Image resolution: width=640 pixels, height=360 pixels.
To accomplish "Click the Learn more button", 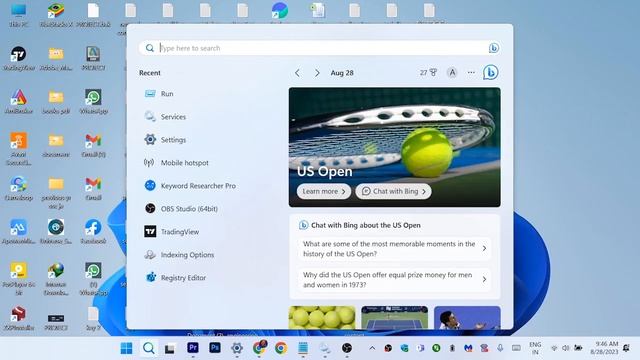I will pos(324,191).
